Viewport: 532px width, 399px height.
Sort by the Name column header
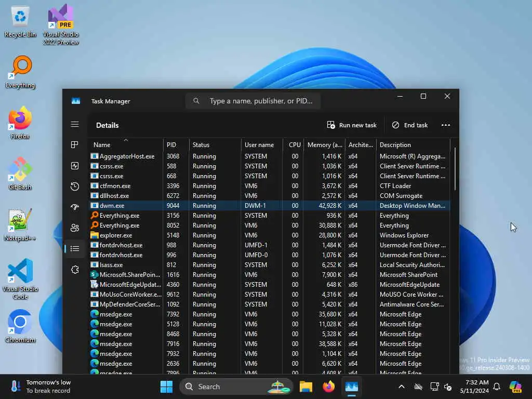[126, 144]
